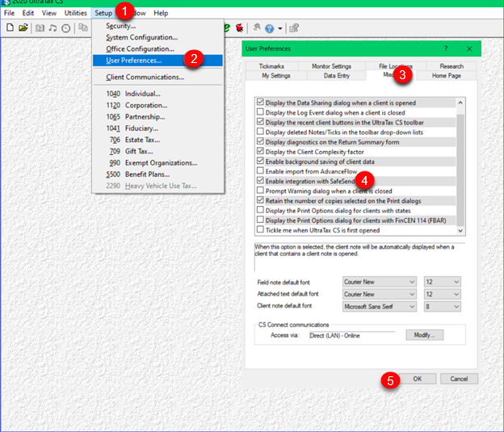The width and height of the screenshot is (504, 432).
Task: Click the last toolbar icon after Help
Action: [294, 28]
